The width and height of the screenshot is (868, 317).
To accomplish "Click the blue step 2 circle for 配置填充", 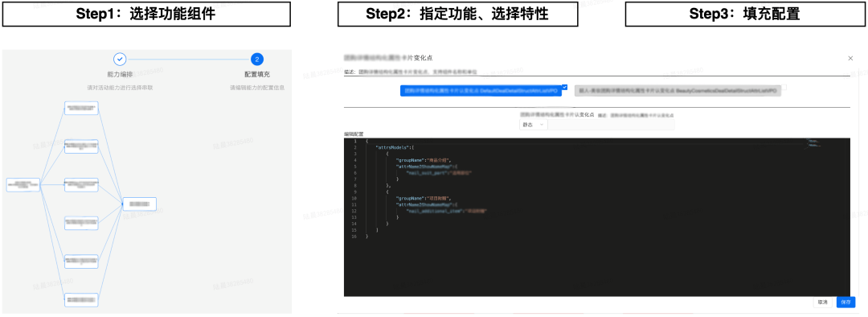I will [x=257, y=59].
